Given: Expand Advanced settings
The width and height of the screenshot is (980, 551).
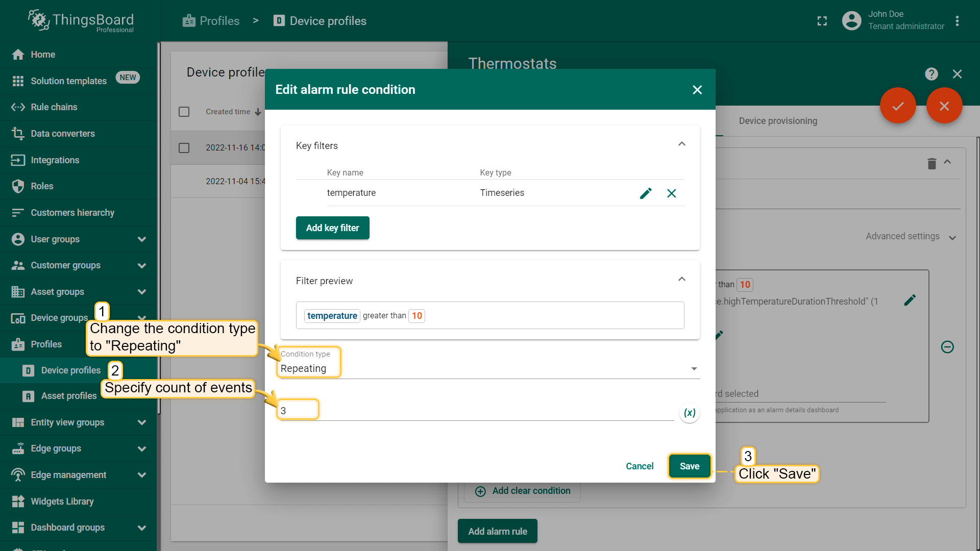Looking at the screenshot, I should (x=911, y=237).
